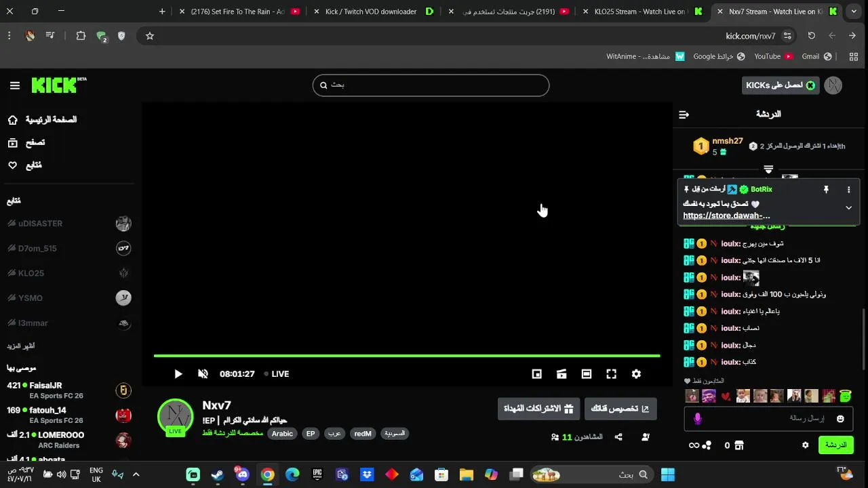
Task: Switch to the KLO25 Stream browser tab
Action: [641, 12]
